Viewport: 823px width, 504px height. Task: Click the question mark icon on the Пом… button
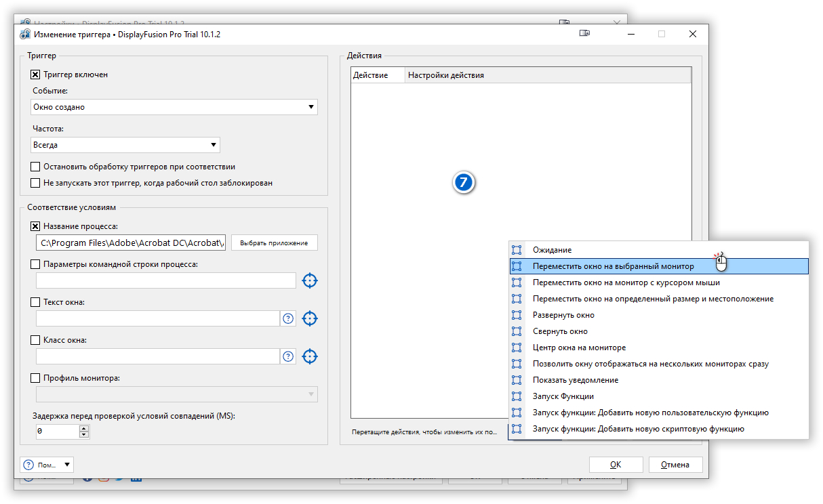click(x=28, y=465)
